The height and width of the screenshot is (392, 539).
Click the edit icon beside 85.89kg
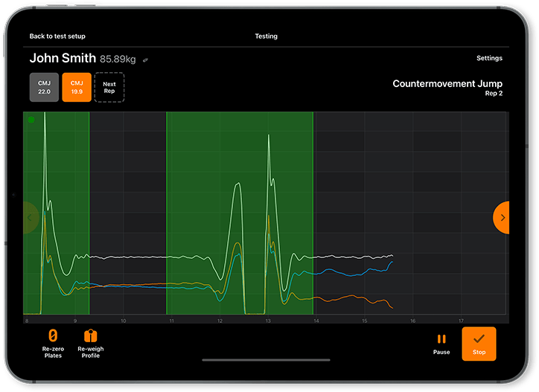(x=146, y=60)
